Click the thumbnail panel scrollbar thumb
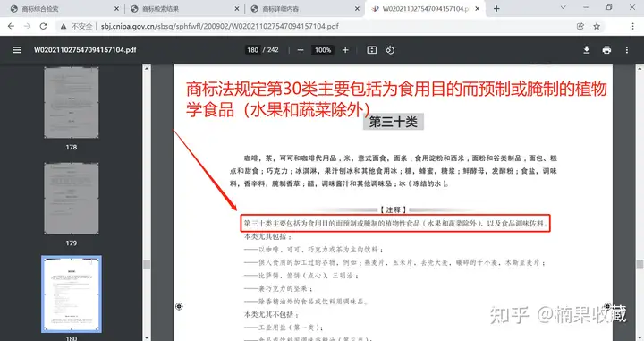Screen dimensions: 644x341 [147, 264]
